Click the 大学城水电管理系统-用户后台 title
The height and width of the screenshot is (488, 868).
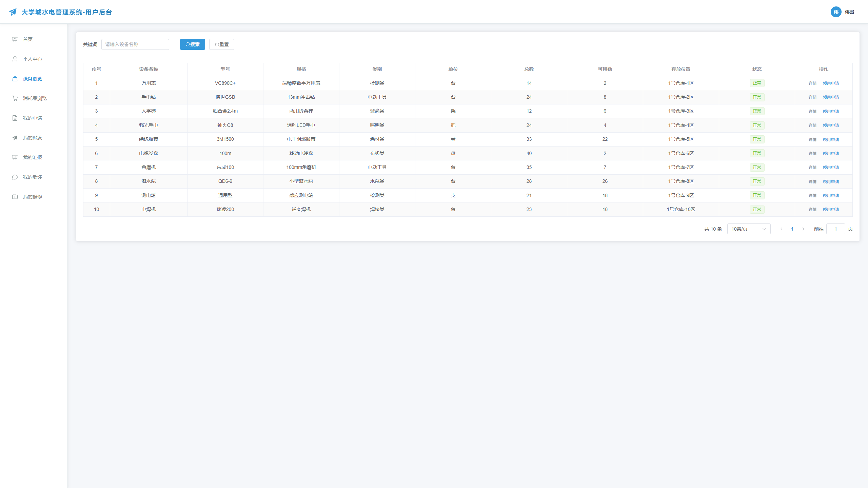(x=67, y=12)
